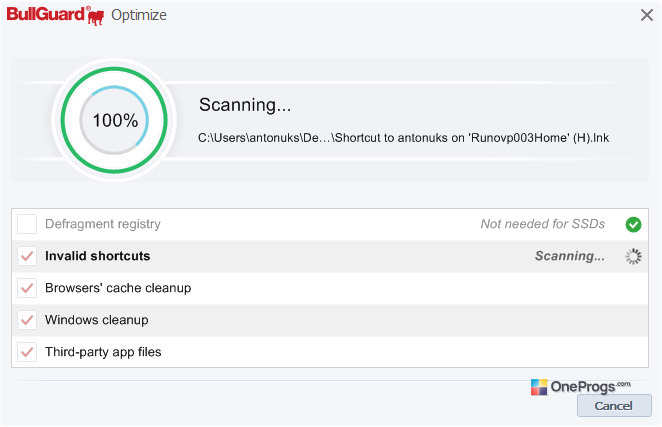Select the Invalid shortcuts label

[x=98, y=256]
